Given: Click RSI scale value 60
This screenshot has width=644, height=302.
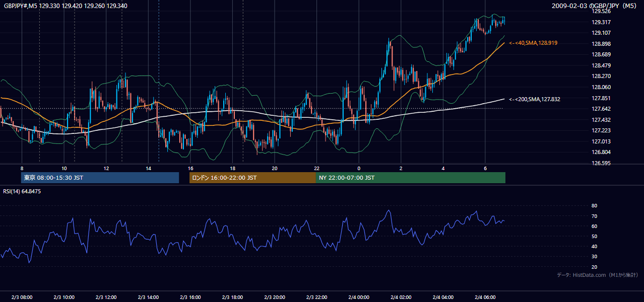Looking at the screenshot, I should coord(594,226).
